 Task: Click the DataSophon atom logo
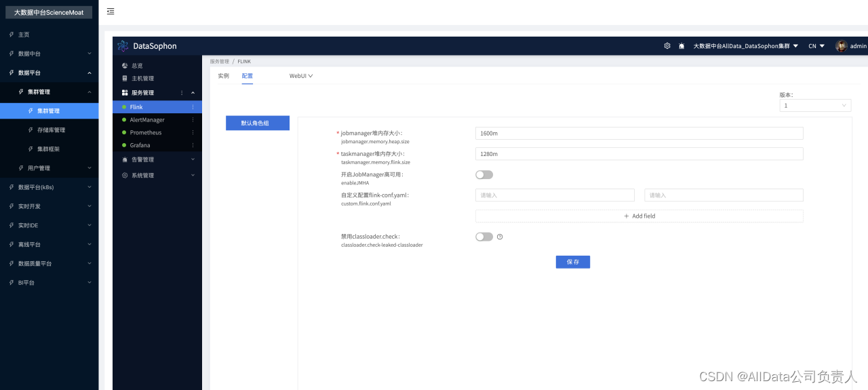pos(123,46)
